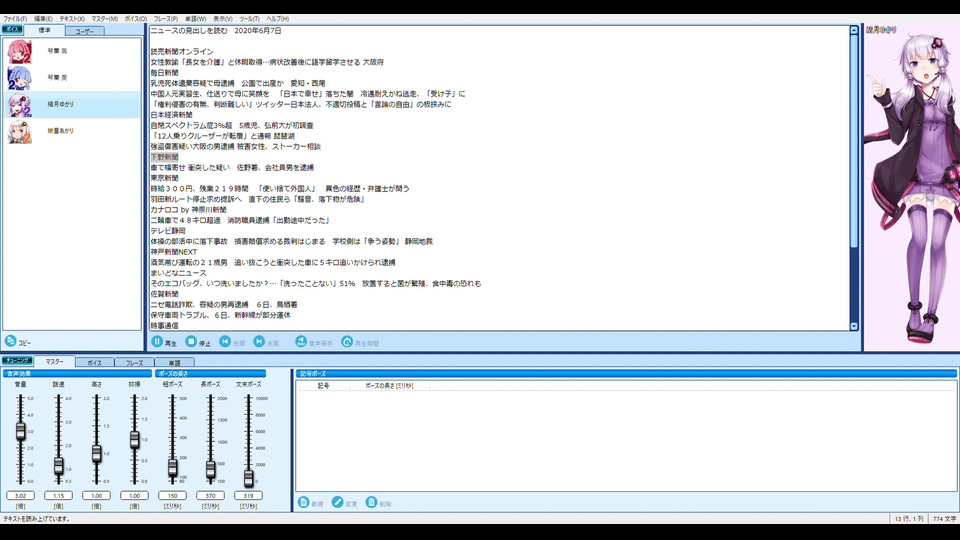Click the status bar テキストを読み上げています message
Screen dimensions: 960x540
coord(37,519)
